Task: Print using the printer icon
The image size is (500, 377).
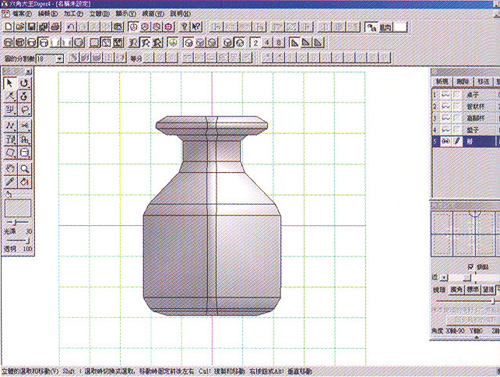Action: pyautogui.click(x=56, y=27)
